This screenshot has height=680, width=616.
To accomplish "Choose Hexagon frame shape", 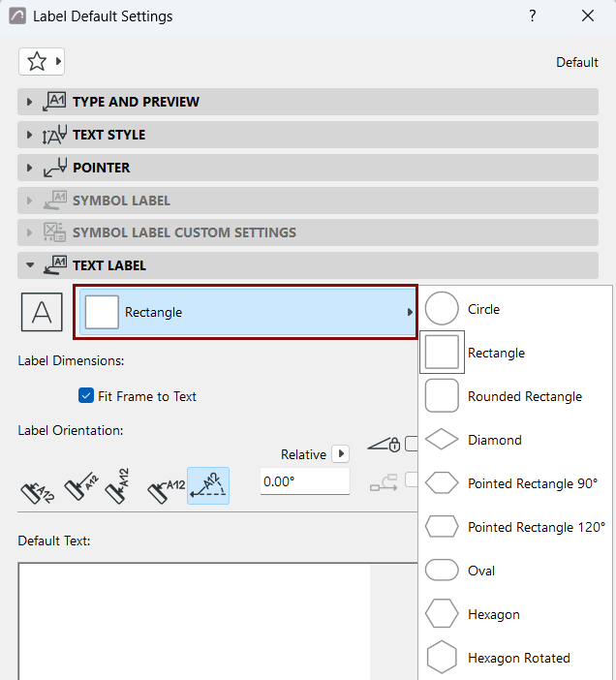I will [515, 614].
